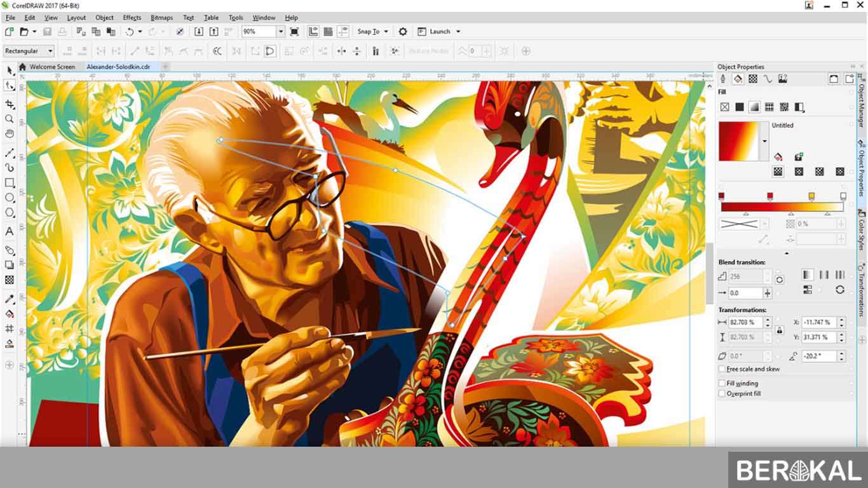Viewport: 868px width, 488px height.
Task: Select the Freehand line tool
Action: coord(10,153)
